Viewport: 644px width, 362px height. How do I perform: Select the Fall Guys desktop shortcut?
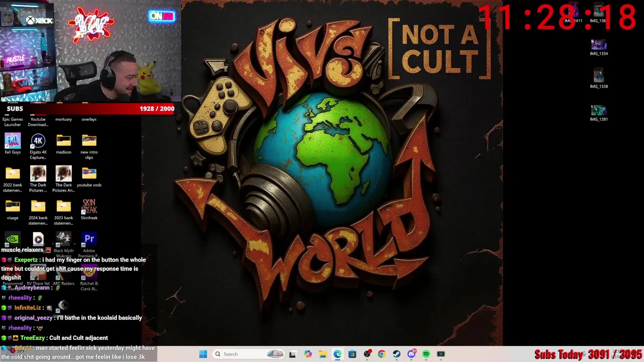(13, 144)
